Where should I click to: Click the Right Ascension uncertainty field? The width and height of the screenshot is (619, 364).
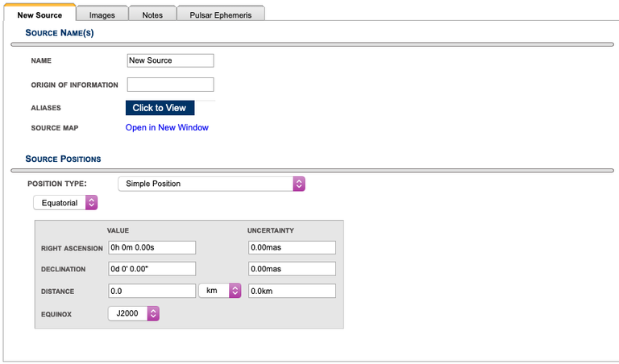pos(291,247)
